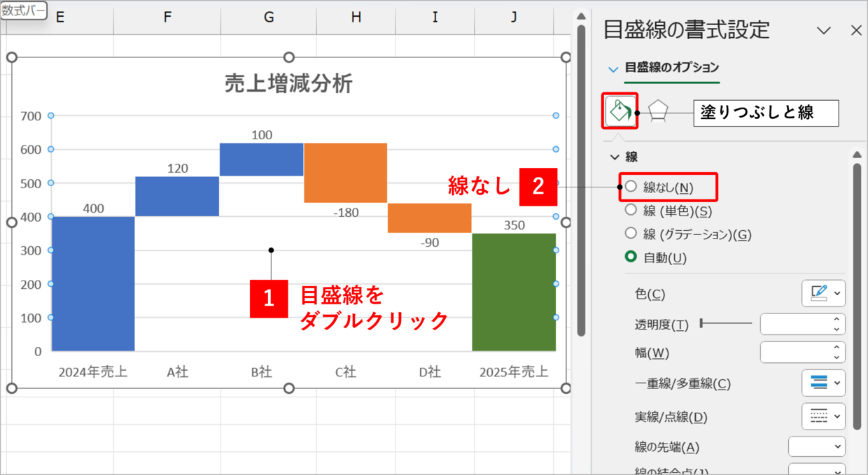
Task: Open the 線の先端 dropdown
Action: click(816, 446)
